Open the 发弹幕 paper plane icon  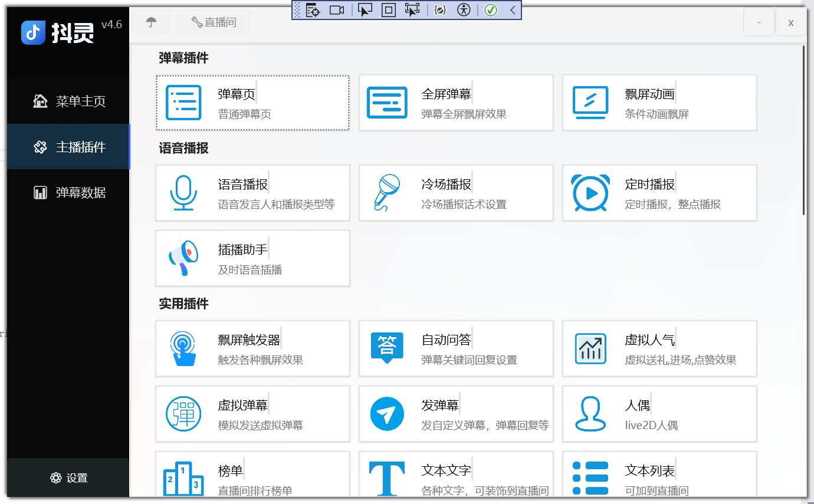[387, 414]
